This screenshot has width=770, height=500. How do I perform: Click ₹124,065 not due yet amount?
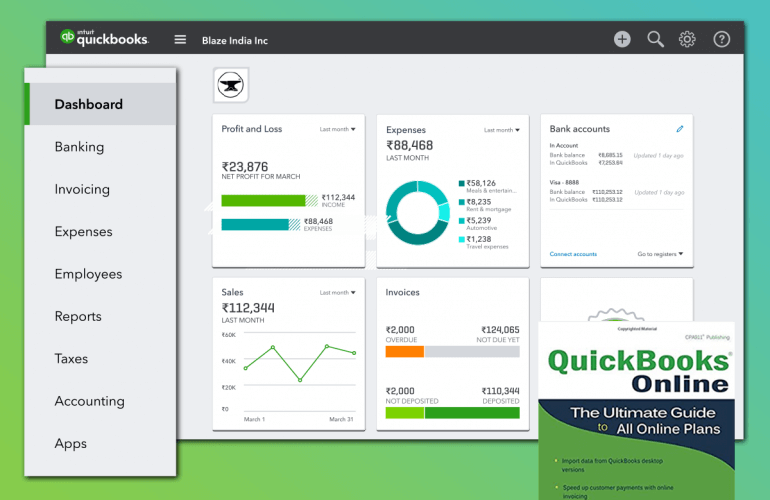coord(500,330)
